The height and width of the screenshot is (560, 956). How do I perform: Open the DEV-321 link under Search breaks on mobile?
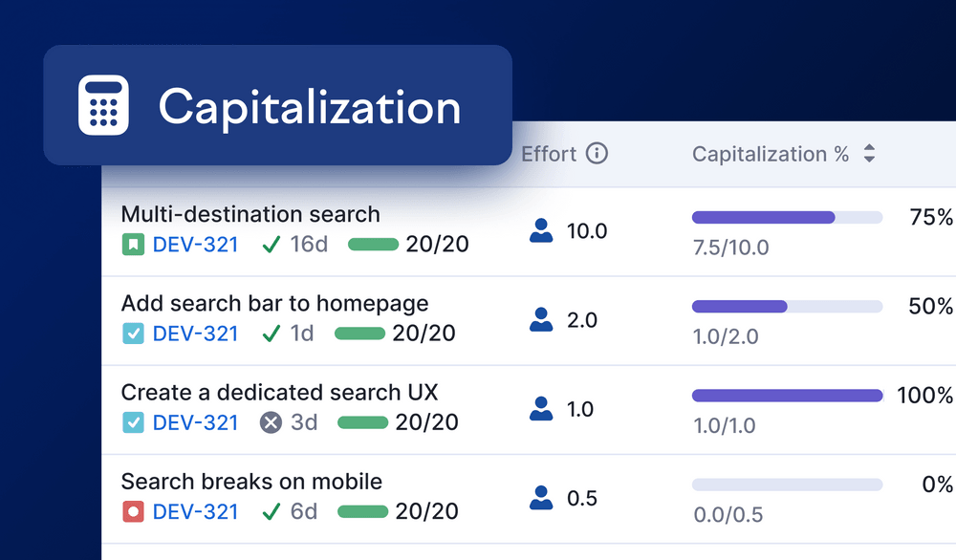coord(195,511)
